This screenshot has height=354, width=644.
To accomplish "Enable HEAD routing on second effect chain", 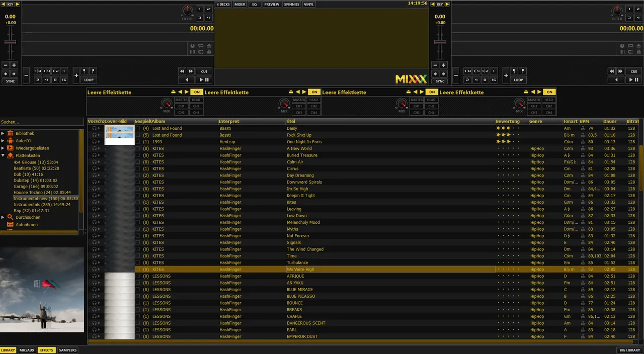I will click(x=313, y=100).
